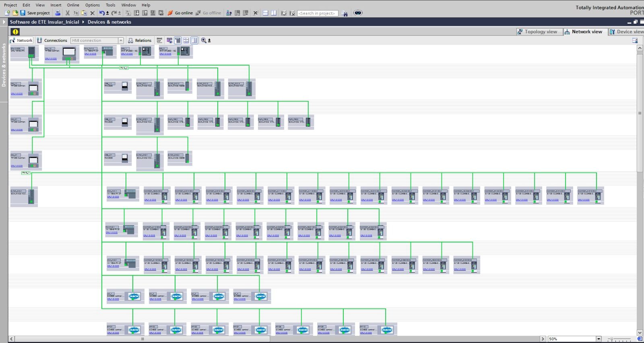
Task: Open the Online menu
Action: click(73, 5)
